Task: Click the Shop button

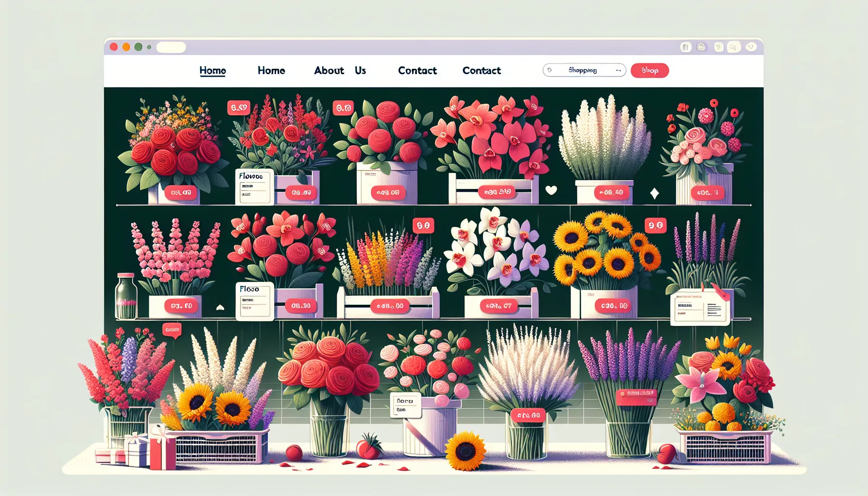Action: [x=649, y=70]
